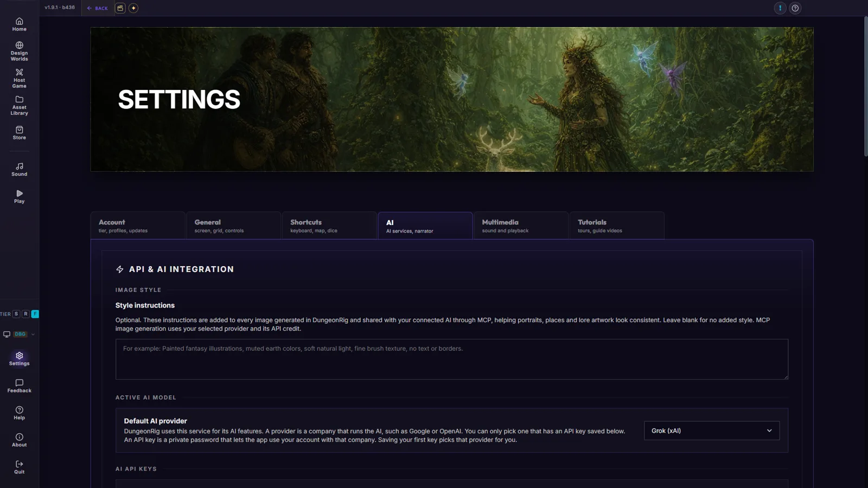Click the clapperboard icon in top bar
The width and height of the screenshot is (868, 488).
tap(120, 8)
